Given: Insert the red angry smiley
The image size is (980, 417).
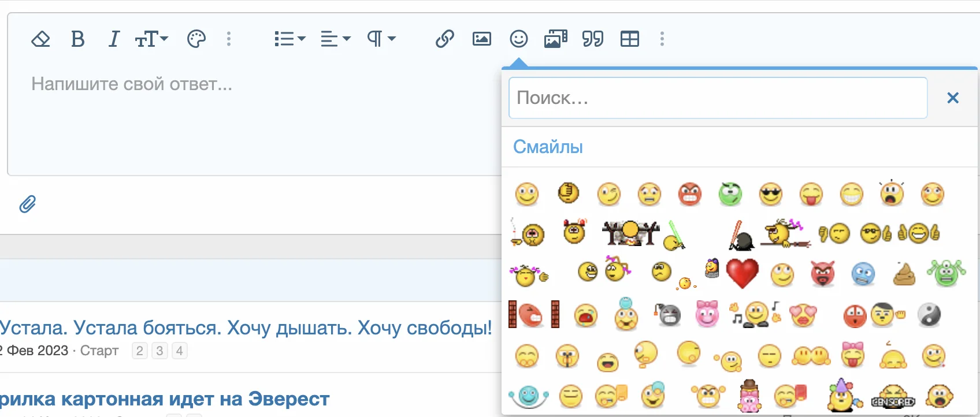Looking at the screenshot, I should pos(690,194).
